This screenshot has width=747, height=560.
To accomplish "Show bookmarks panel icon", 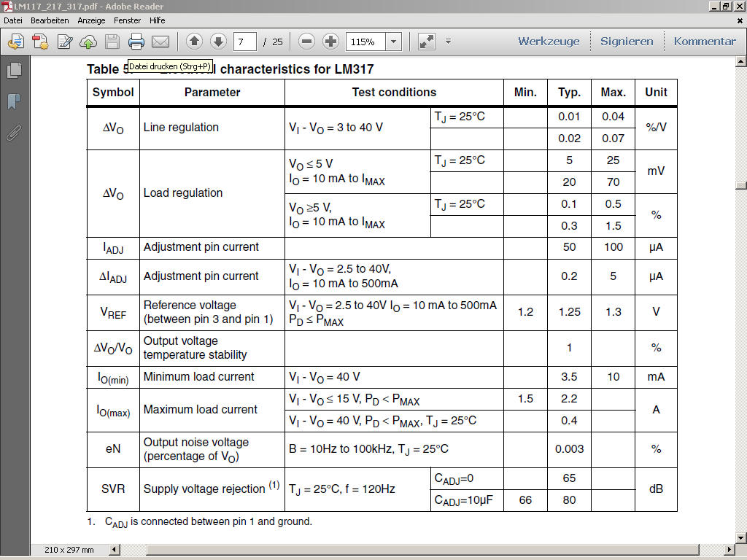I will 15,101.
